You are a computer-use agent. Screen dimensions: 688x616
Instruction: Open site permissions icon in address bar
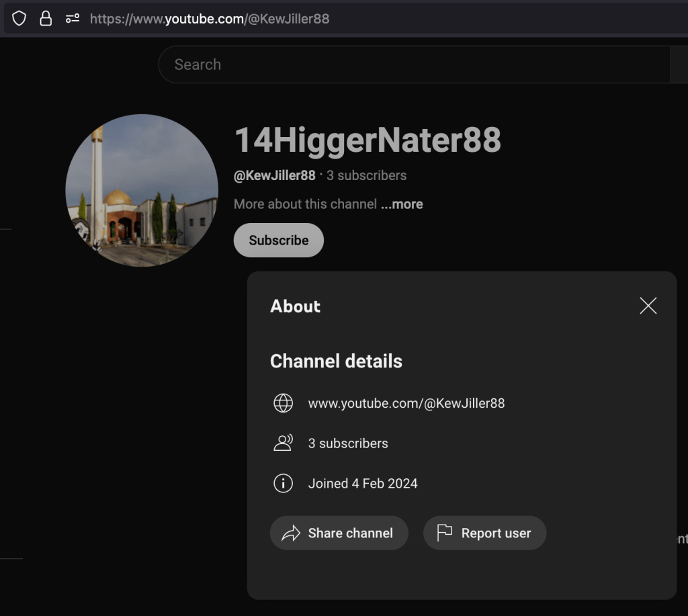[x=72, y=19]
